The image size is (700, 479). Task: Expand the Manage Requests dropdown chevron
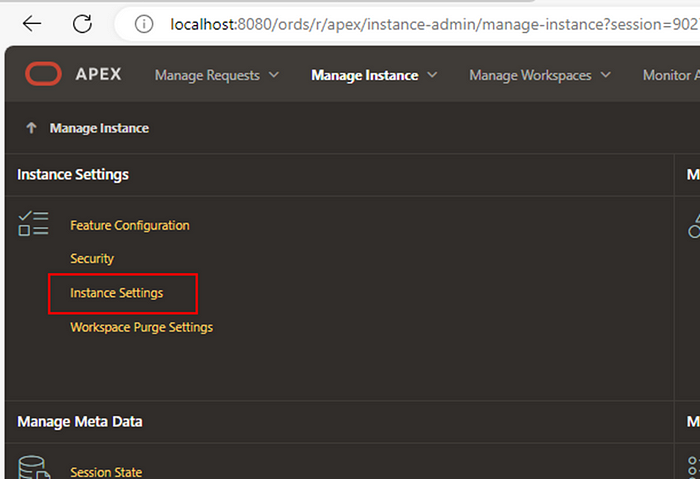[x=274, y=75]
